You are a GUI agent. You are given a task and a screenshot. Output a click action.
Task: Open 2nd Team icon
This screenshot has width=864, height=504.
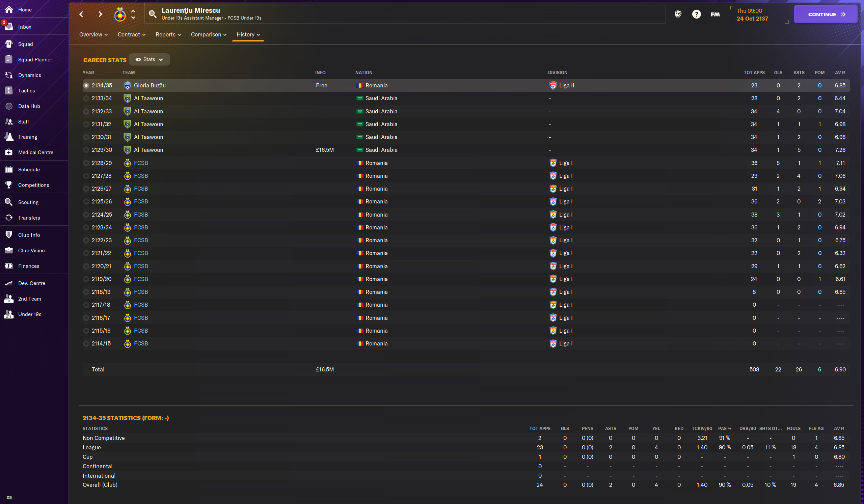click(x=9, y=299)
